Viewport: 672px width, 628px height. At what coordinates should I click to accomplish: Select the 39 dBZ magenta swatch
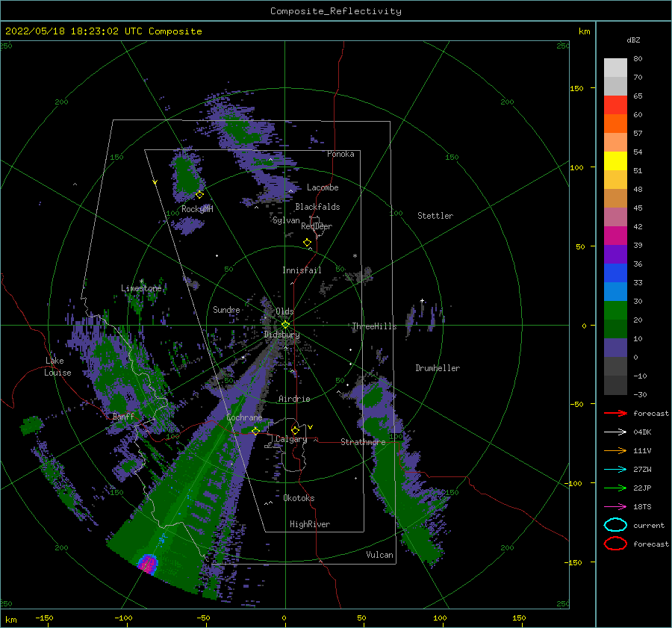tap(615, 235)
